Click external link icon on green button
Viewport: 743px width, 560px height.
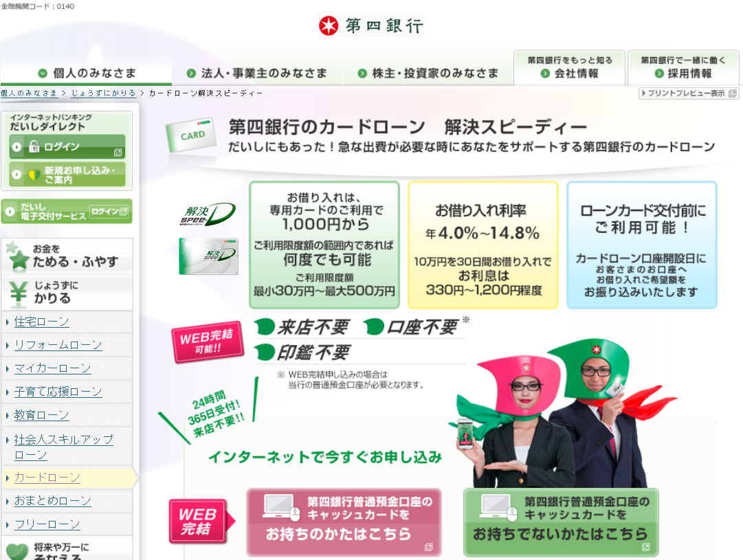coord(645,547)
